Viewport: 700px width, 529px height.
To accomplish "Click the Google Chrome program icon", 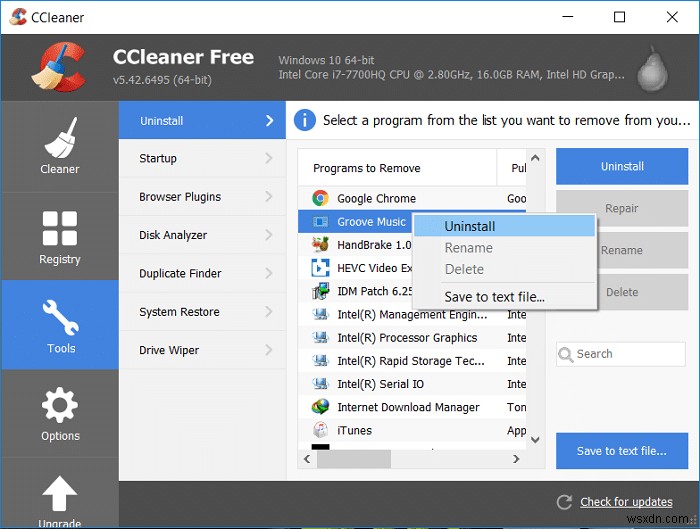I will [320, 198].
